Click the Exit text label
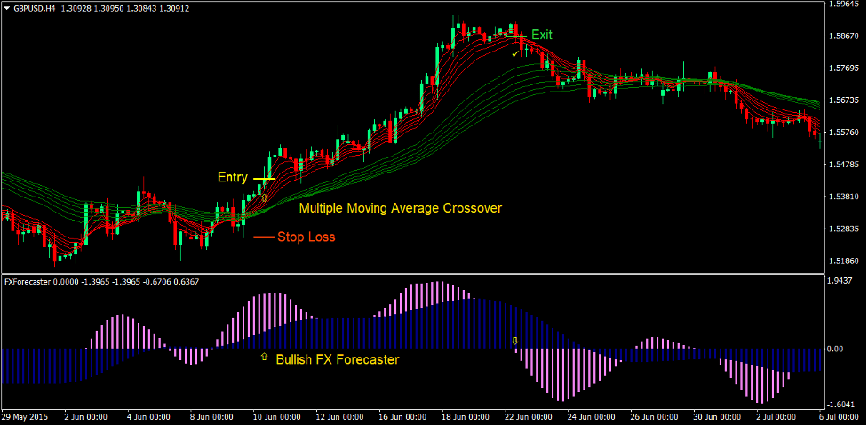Screen dimensions: 868x426 [542, 35]
